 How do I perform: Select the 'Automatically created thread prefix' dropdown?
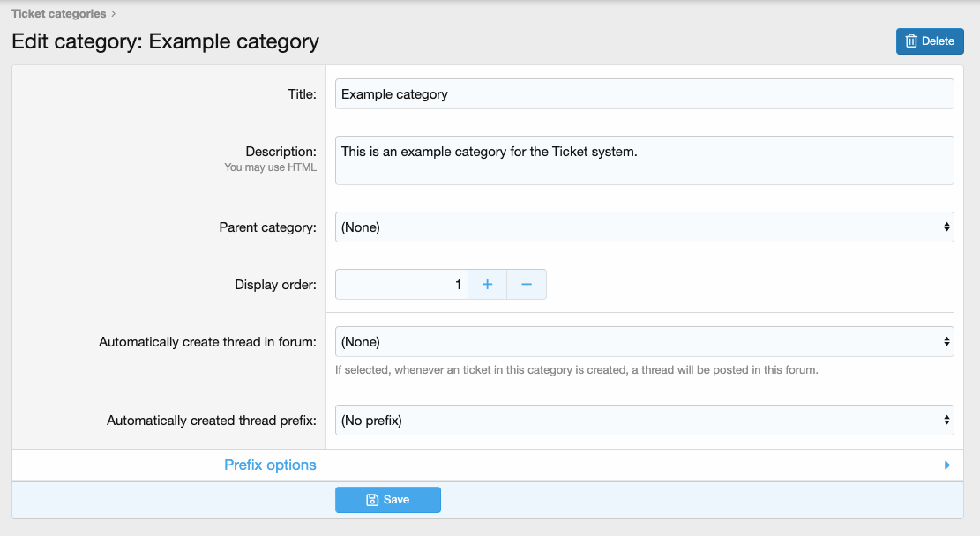pyautogui.click(x=644, y=421)
